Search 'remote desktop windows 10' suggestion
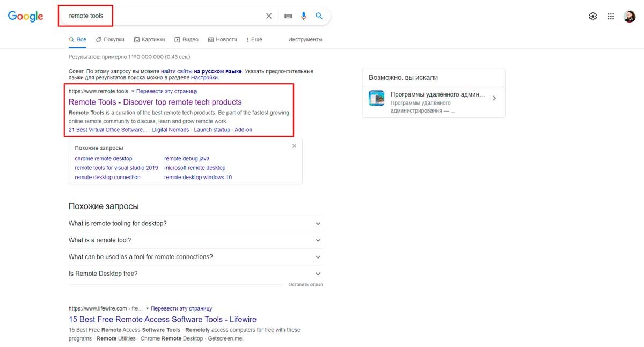Screen dimensions: 644x347 click(198, 178)
